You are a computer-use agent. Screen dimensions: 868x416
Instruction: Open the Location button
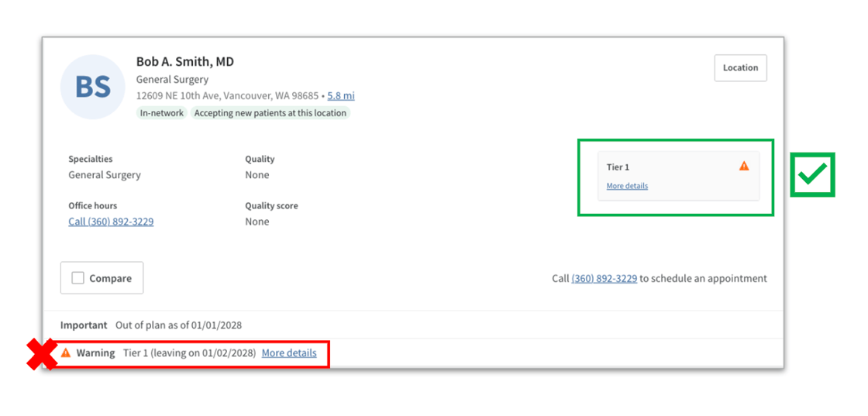[740, 68]
